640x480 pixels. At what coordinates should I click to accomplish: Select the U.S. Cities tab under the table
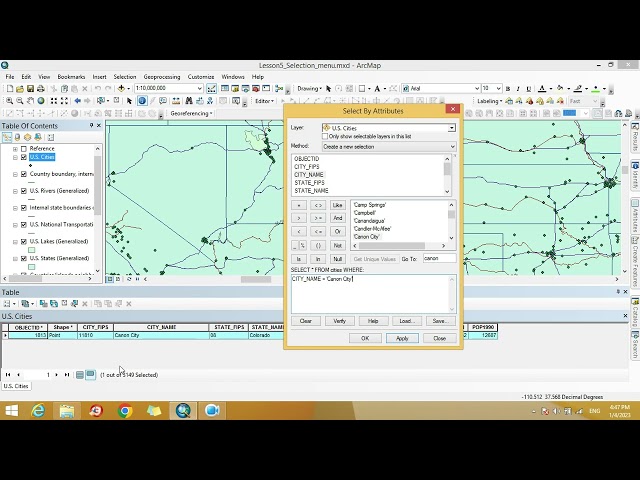click(16, 386)
